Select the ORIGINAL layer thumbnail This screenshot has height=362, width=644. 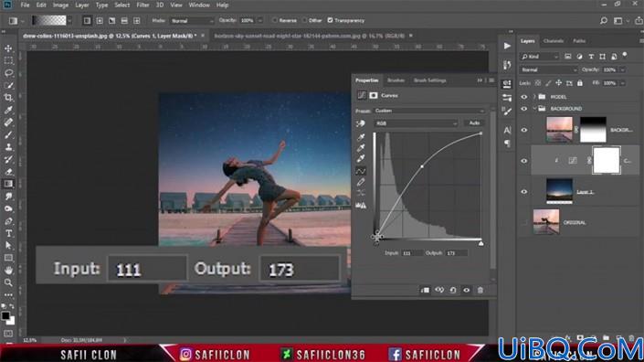[x=546, y=222]
